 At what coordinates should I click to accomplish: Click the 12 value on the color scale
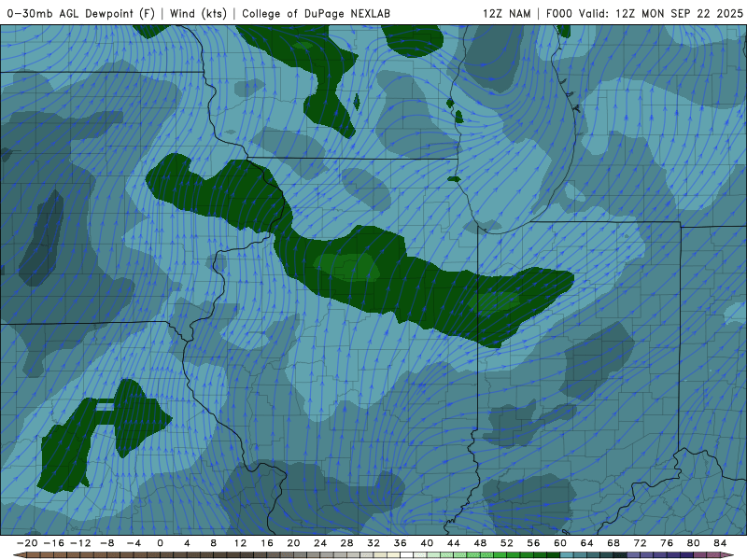tap(240, 543)
